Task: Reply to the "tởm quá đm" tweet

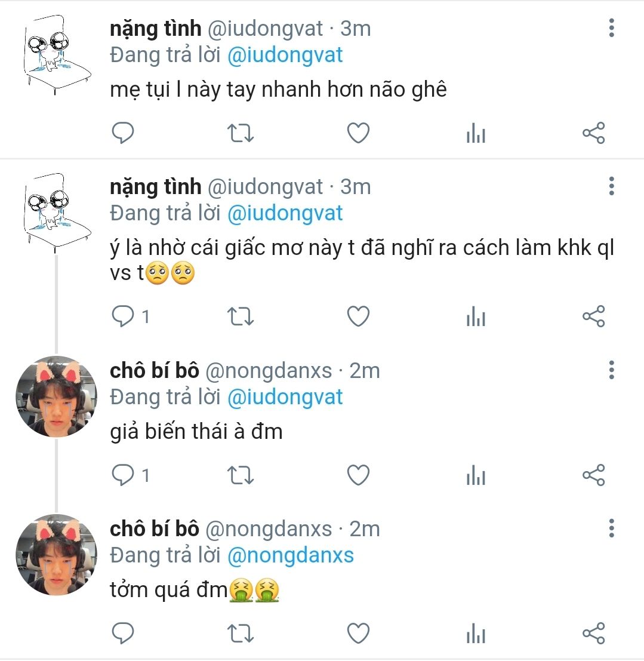Action: (123, 633)
